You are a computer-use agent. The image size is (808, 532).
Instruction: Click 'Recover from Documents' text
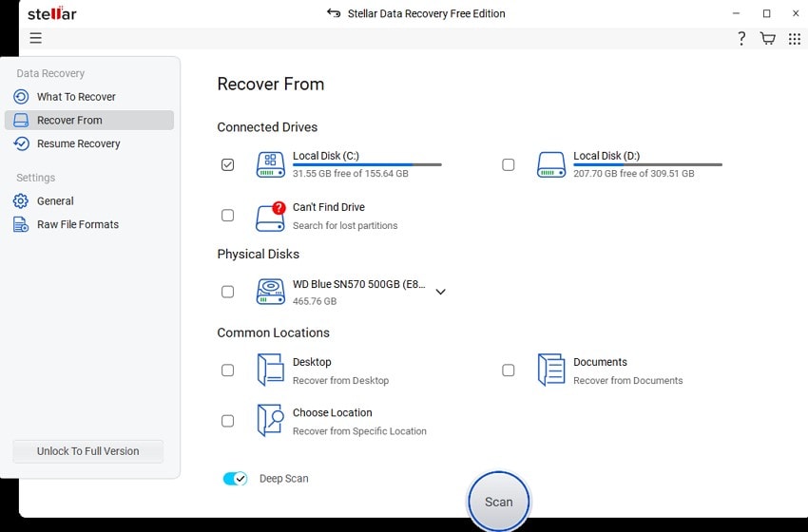click(628, 381)
